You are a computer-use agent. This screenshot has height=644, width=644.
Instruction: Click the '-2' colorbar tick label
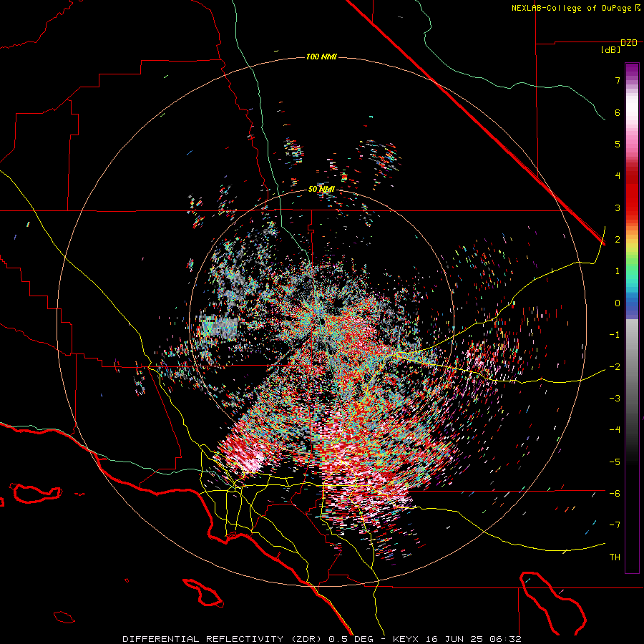point(615,366)
